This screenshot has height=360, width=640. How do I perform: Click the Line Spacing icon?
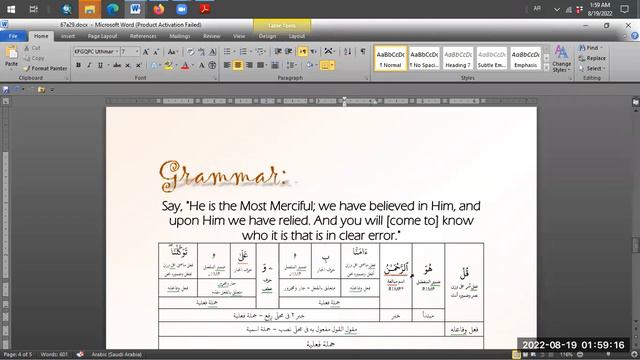(x=291, y=65)
